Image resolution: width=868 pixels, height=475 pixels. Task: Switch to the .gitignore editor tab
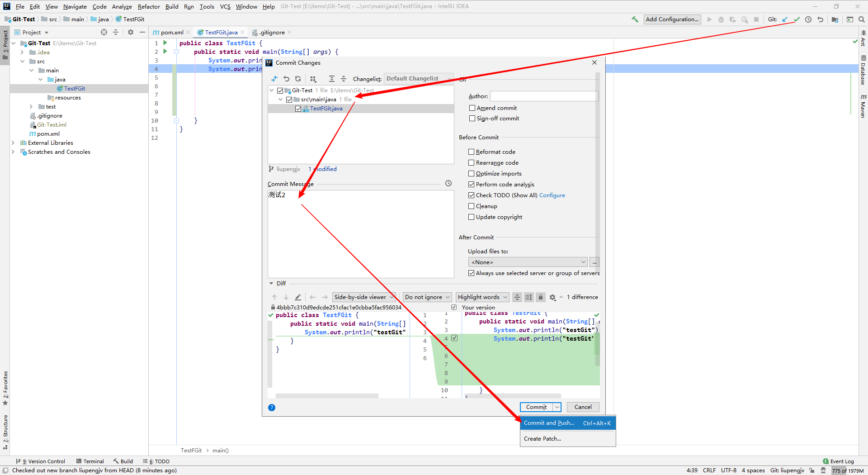(x=272, y=33)
